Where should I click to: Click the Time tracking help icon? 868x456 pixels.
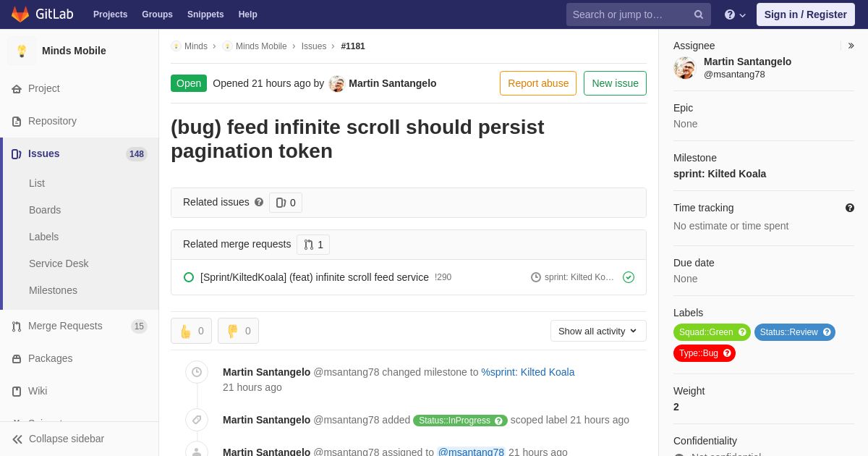850,208
